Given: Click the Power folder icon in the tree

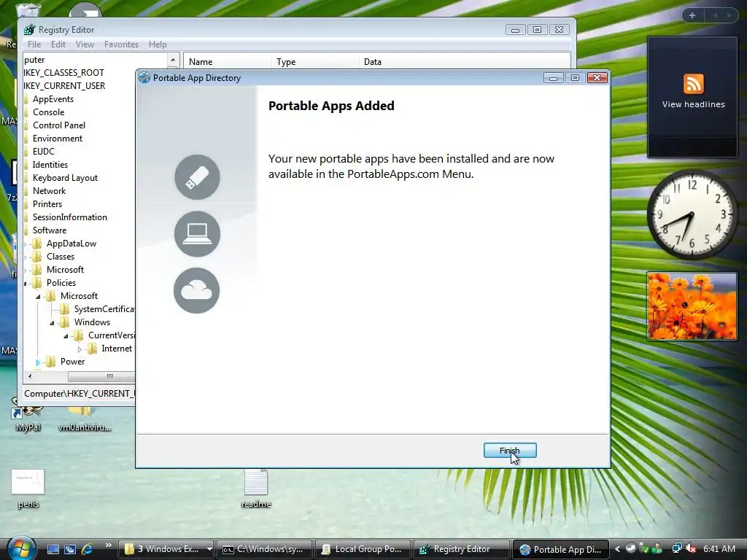Looking at the screenshot, I should coord(51,362).
